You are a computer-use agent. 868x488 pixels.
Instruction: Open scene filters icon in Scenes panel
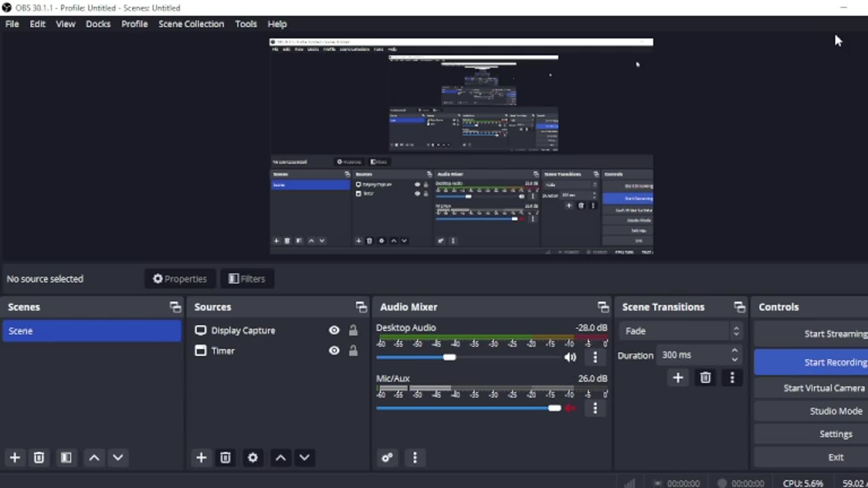pyautogui.click(x=66, y=458)
